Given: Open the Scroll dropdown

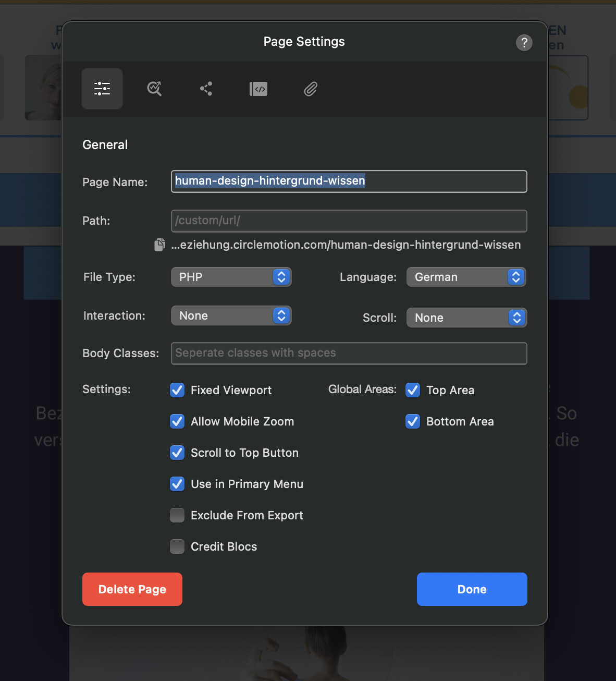Looking at the screenshot, I should 466,318.
